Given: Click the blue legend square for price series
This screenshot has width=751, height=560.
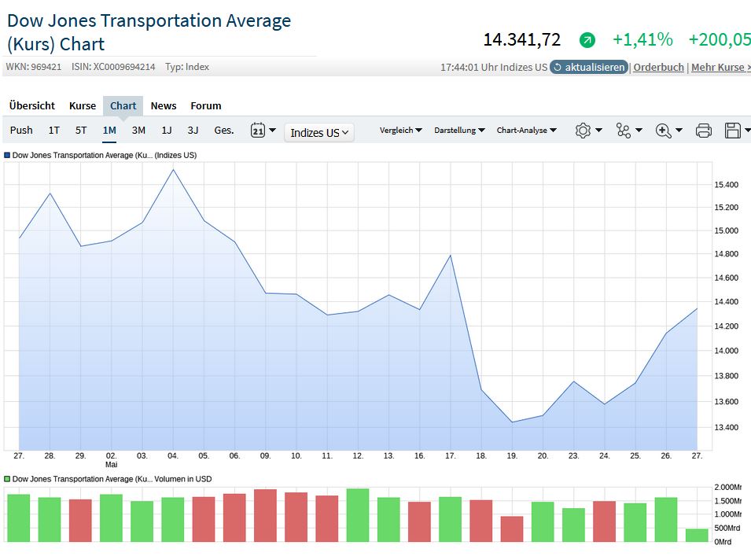Looking at the screenshot, I should (x=7, y=155).
